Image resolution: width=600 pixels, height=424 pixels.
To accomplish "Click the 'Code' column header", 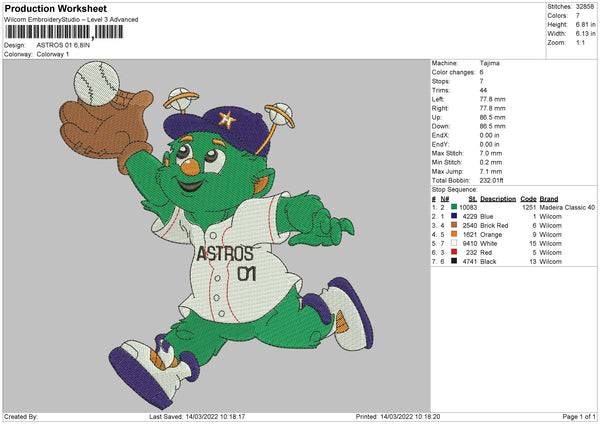I will click(528, 199).
